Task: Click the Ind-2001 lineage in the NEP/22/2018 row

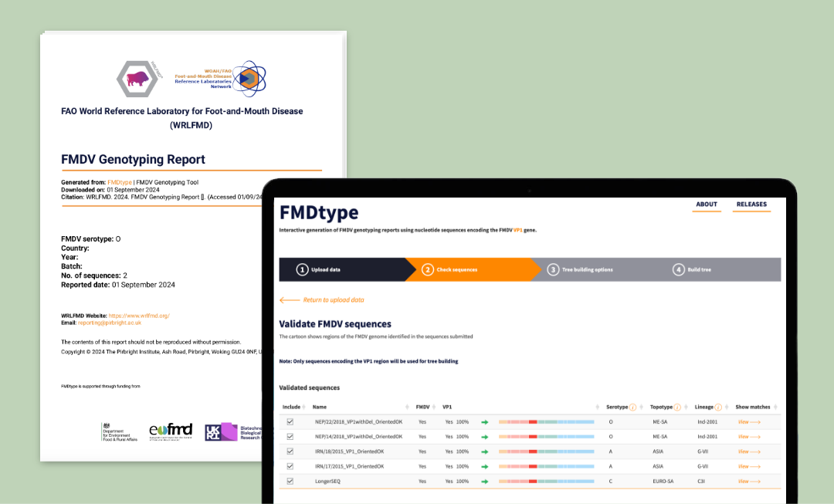Action: 707,422
